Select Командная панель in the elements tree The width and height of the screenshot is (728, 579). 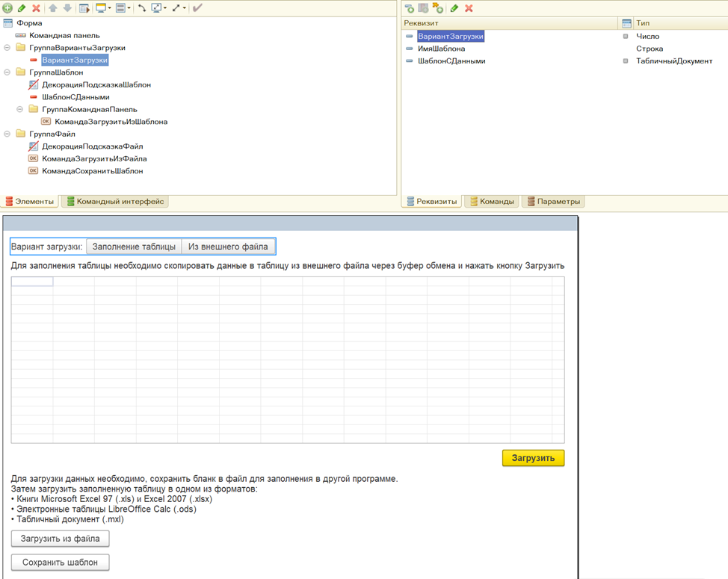pos(64,35)
